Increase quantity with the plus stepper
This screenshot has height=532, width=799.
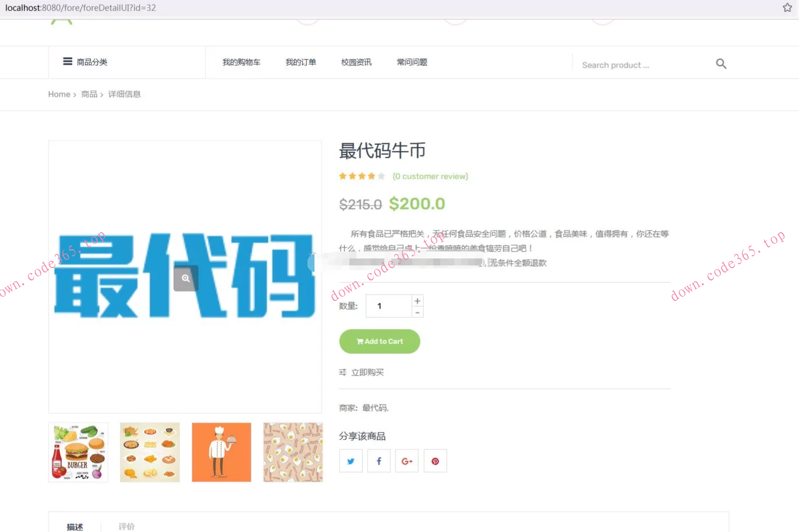[417, 300]
